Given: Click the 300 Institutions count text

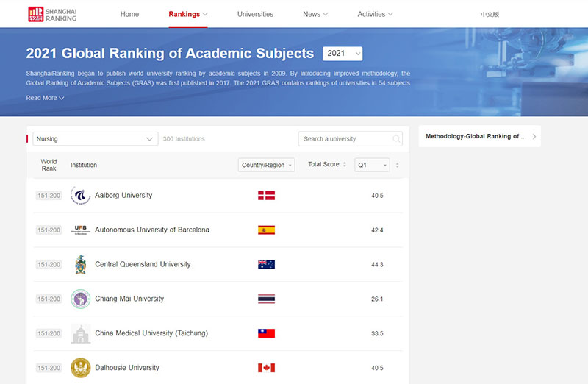Looking at the screenshot, I should click(x=184, y=139).
